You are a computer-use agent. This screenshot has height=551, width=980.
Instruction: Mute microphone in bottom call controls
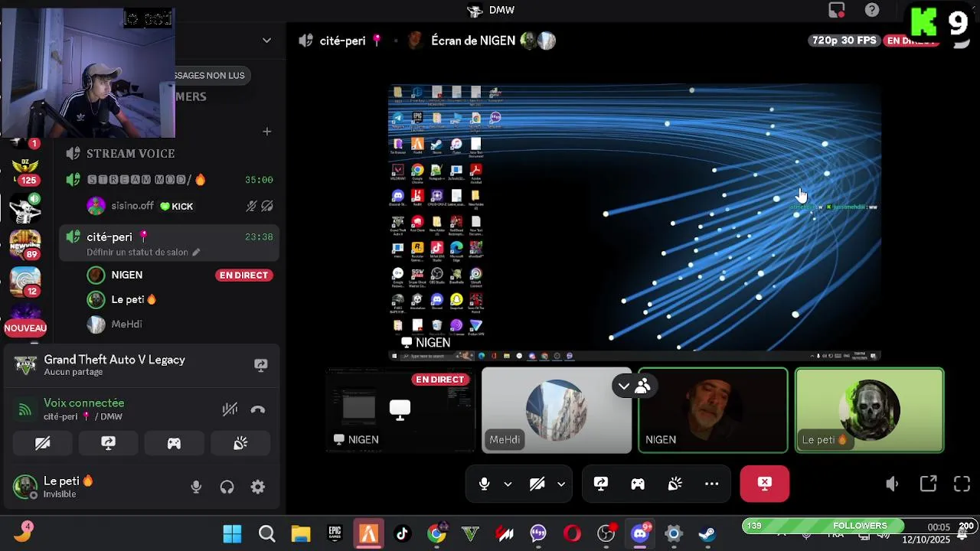[x=484, y=484]
